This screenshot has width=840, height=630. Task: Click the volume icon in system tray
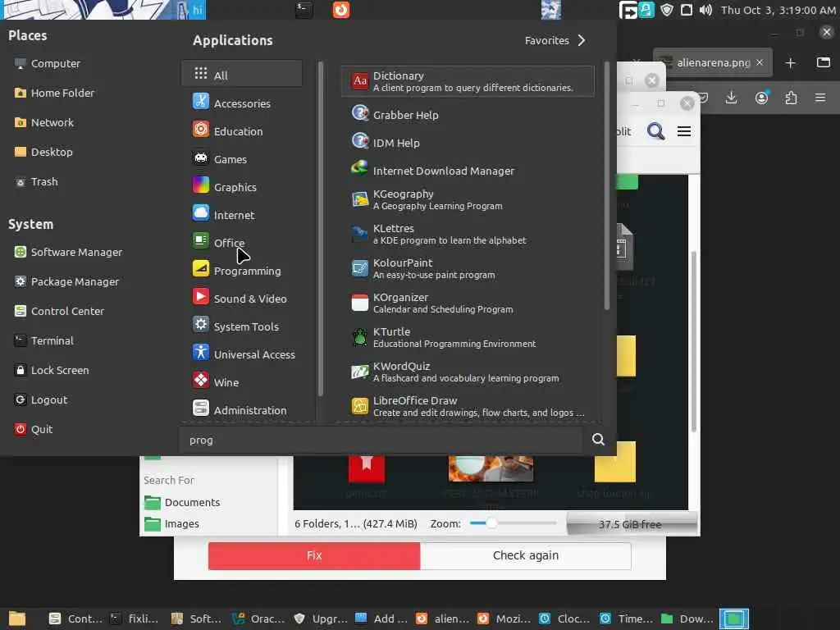705,10
